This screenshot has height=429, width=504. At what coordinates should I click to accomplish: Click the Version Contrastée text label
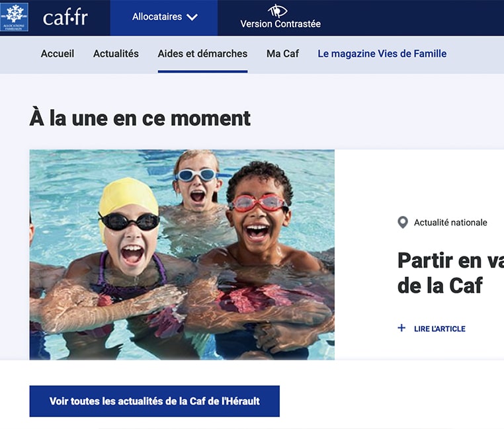[280, 24]
